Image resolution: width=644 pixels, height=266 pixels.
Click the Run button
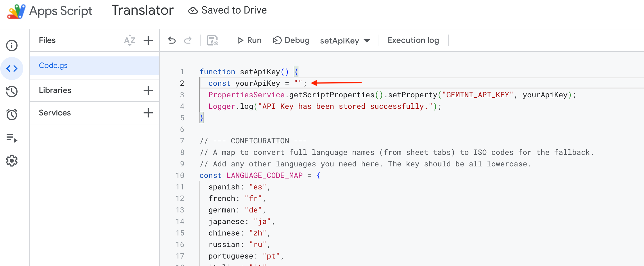249,40
